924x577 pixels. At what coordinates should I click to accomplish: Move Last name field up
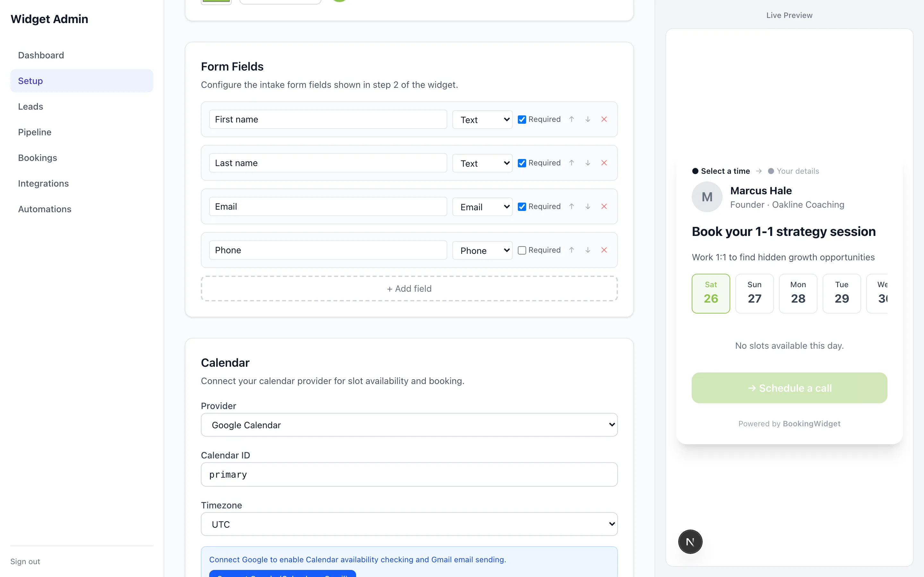[x=572, y=163]
